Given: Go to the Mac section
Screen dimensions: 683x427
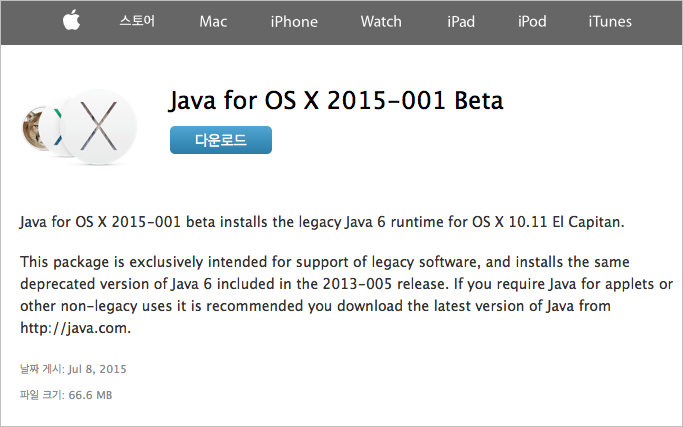Looking at the screenshot, I should coord(213,21).
